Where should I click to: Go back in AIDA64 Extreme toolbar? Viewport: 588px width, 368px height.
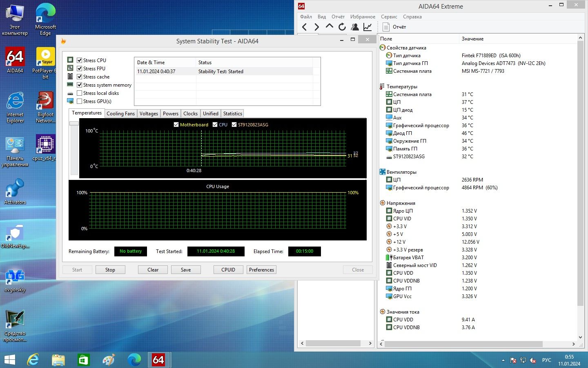pos(304,27)
